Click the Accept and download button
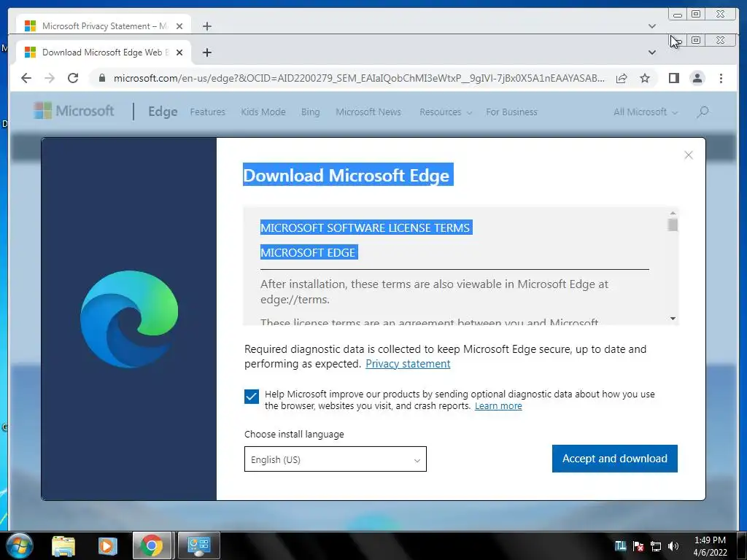 [614, 459]
